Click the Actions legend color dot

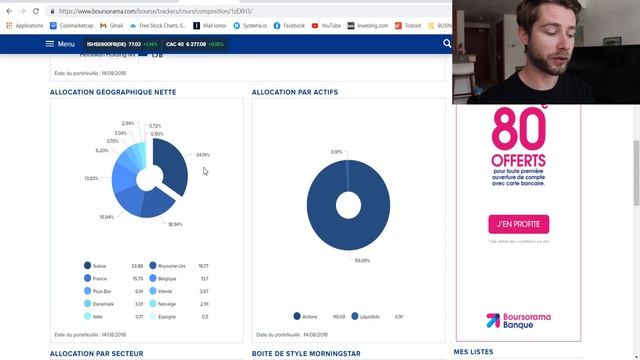tap(297, 316)
